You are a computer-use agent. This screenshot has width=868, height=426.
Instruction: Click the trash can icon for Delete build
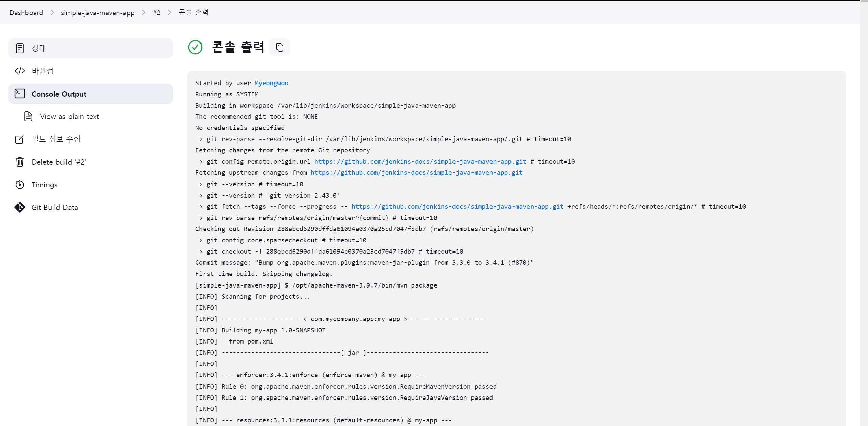coord(20,162)
